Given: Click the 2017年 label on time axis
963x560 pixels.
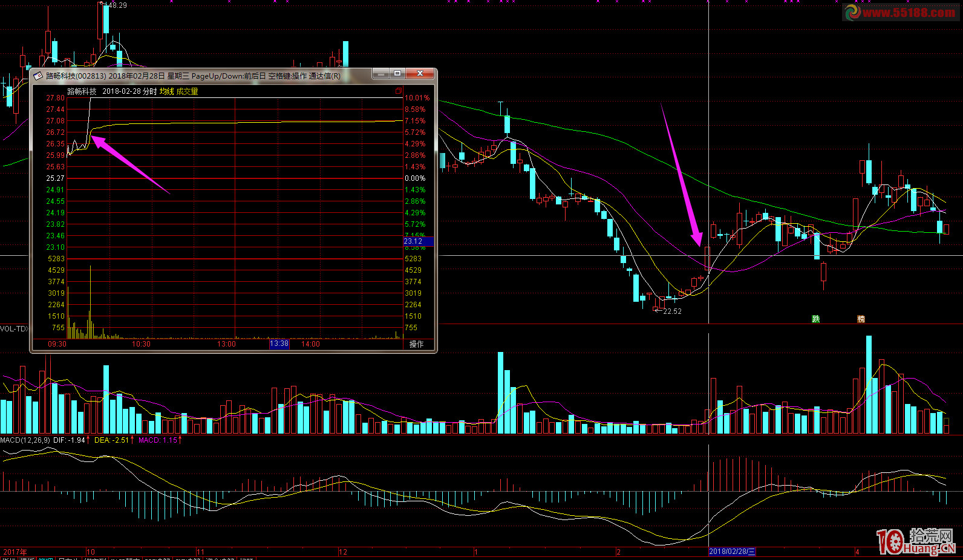Looking at the screenshot, I should (x=15, y=552).
